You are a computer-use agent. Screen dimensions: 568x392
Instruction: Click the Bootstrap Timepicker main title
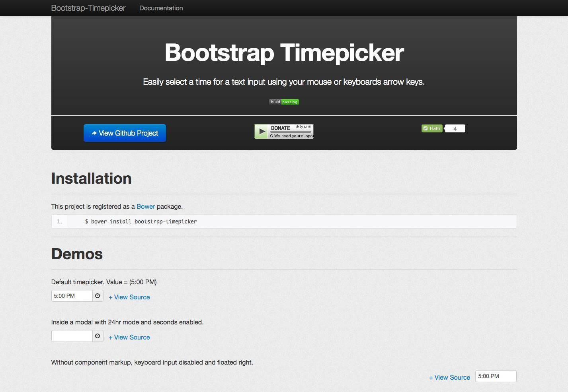click(284, 52)
